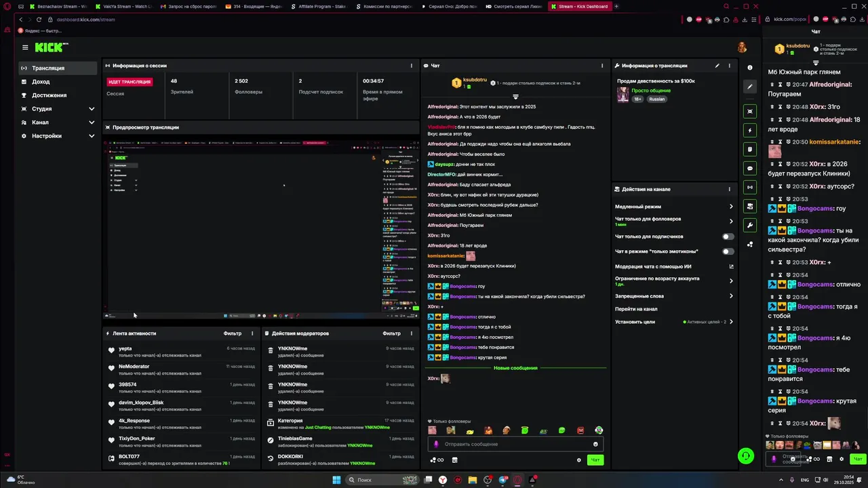Viewport: 868px width, 488px height.
Task: Select the pencil edit icon in the right toolbar
Action: click(x=749, y=86)
